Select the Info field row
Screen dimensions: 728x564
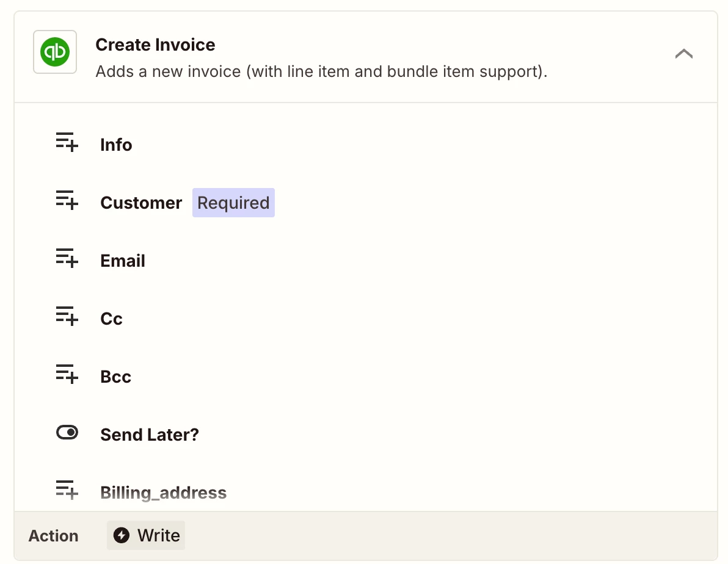pyautogui.click(x=116, y=145)
